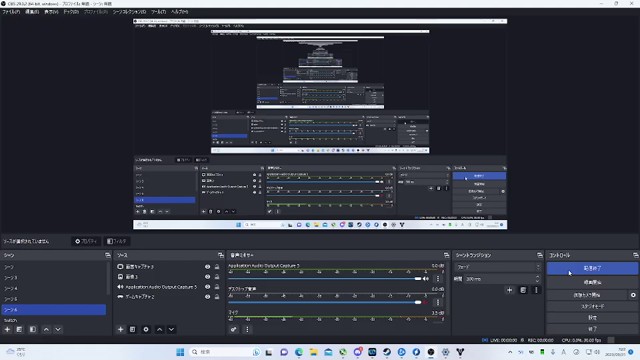Hide the Application Audio Output Capture 5 source
Viewport: 640px width, 360px height.
pyautogui.click(x=207, y=287)
